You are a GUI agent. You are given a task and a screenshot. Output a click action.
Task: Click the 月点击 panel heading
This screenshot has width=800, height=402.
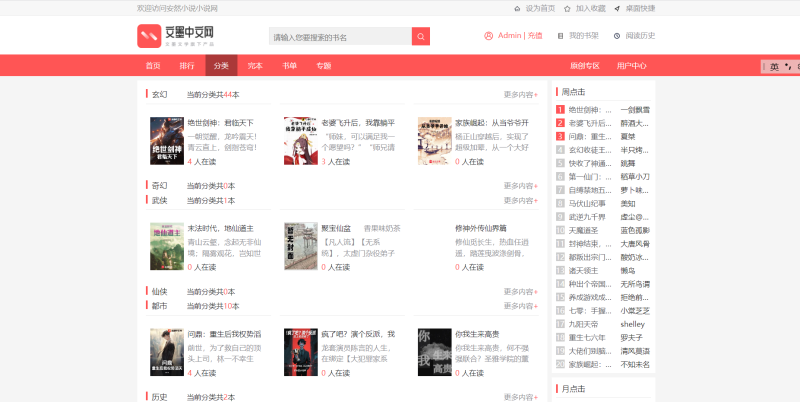pyautogui.click(x=573, y=389)
